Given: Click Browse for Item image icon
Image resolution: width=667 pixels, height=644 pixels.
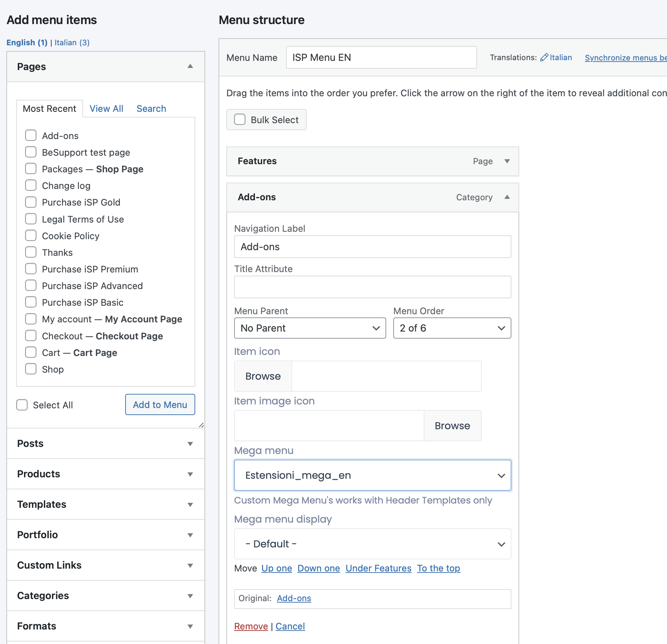Looking at the screenshot, I should [452, 426].
